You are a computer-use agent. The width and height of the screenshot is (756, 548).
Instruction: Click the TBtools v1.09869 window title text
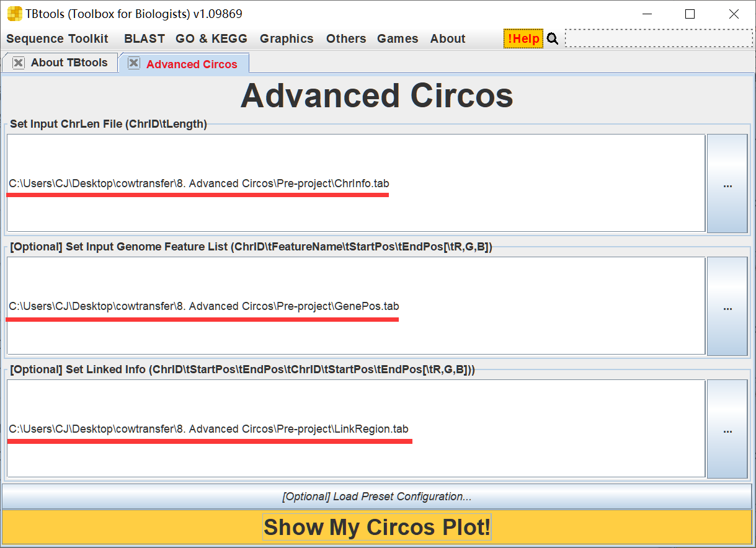[x=134, y=14]
